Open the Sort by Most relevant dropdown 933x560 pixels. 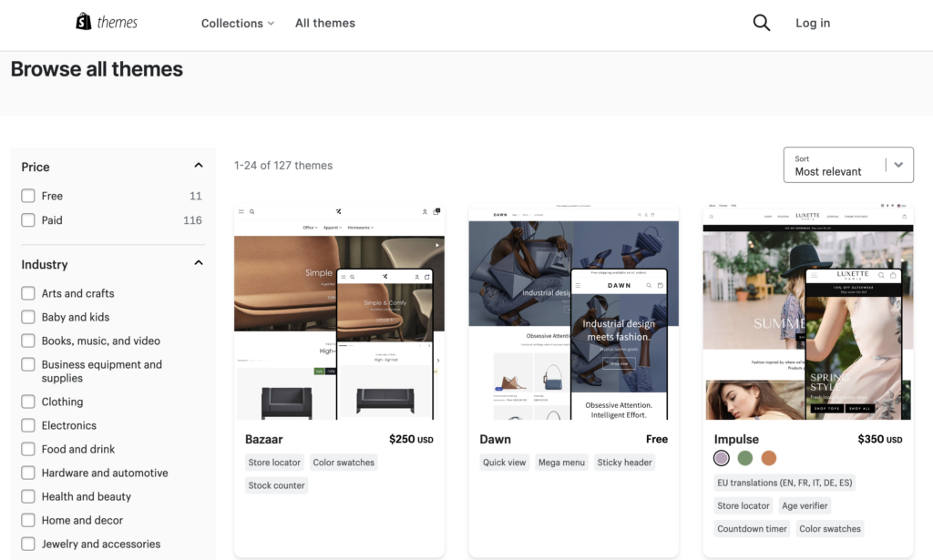(847, 165)
